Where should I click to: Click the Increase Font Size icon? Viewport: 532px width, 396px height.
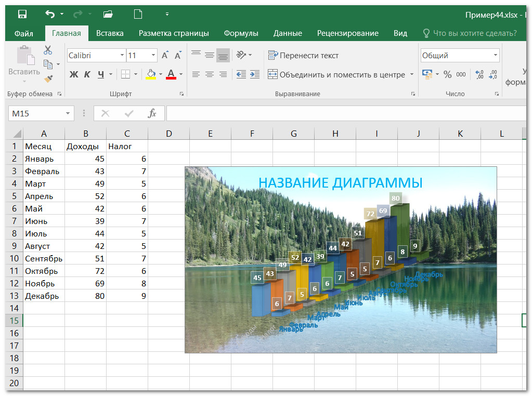click(x=165, y=56)
